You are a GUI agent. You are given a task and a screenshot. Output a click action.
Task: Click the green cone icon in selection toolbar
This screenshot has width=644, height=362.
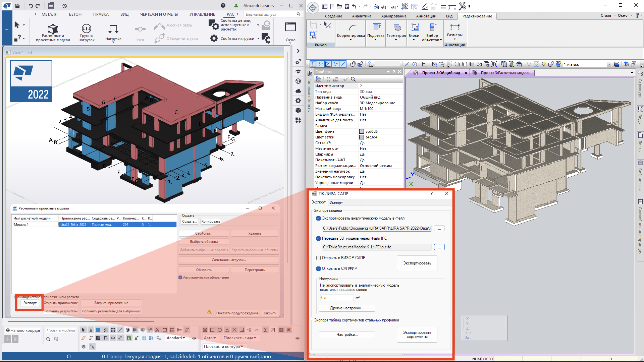click(91, 330)
